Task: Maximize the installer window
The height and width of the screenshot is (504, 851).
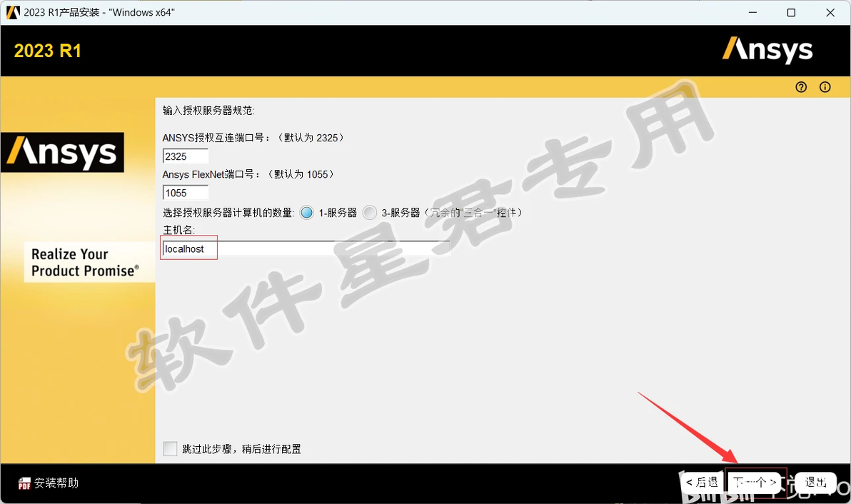Action: tap(791, 12)
